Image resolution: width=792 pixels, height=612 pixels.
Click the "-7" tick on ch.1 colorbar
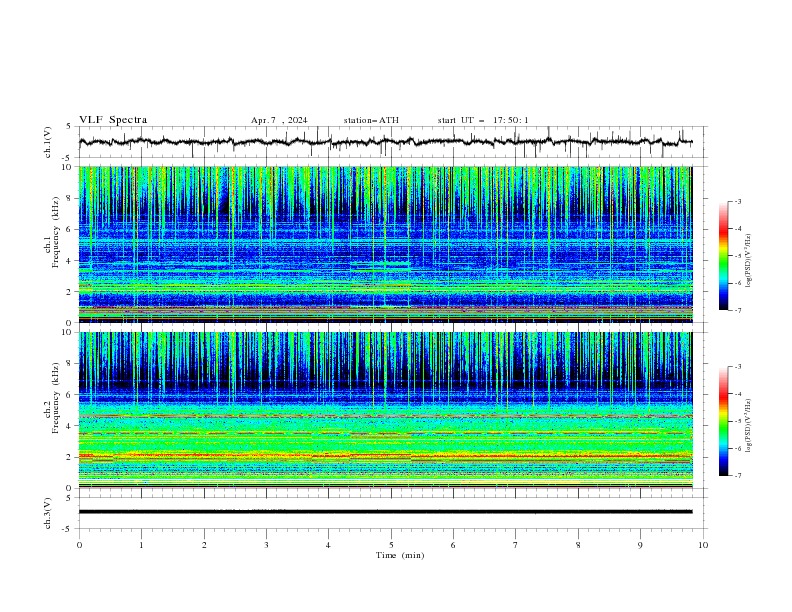[738, 310]
